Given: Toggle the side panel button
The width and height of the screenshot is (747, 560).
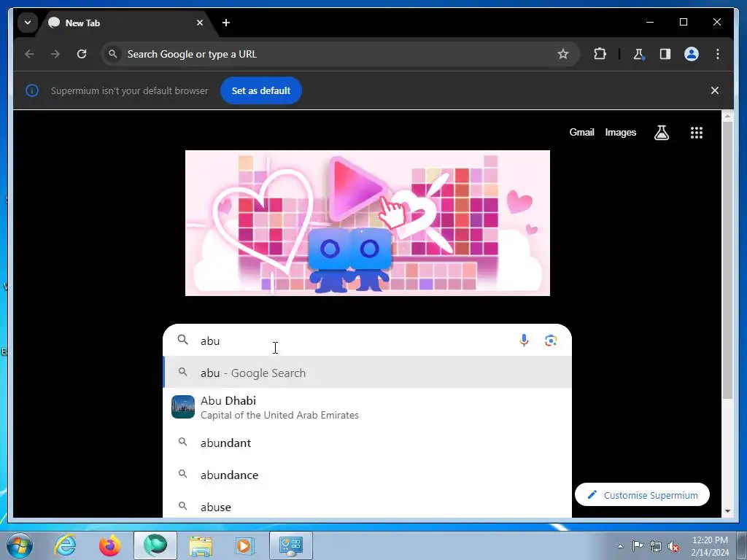Looking at the screenshot, I should [665, 54].
